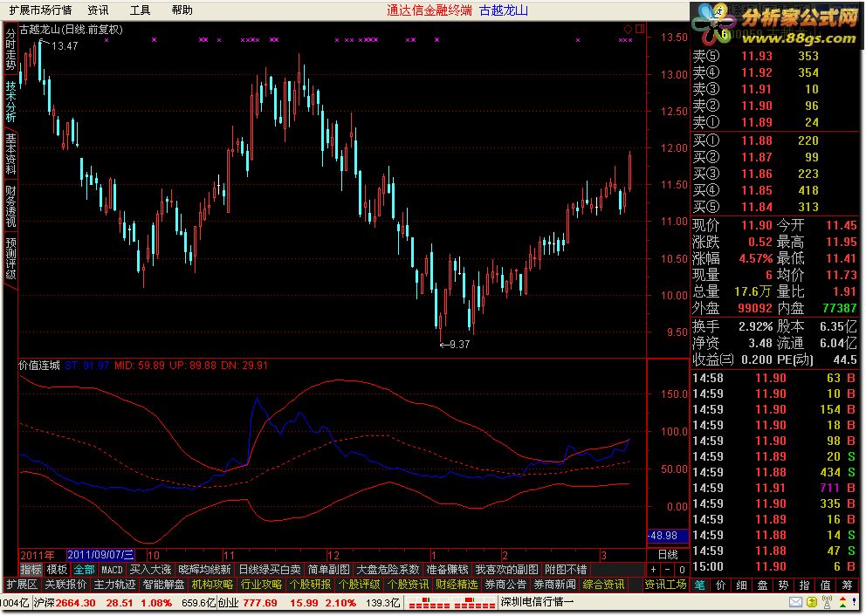Click the yellow upload arrow status icon
Screen dimensions: 866x616
point(811,602)
